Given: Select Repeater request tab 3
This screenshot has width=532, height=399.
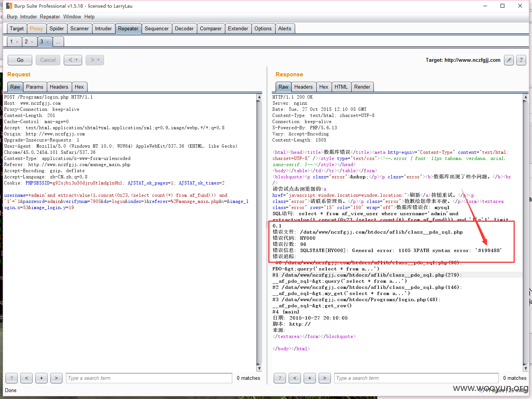Looking at the screenshot, I should (x=41, y=41).
